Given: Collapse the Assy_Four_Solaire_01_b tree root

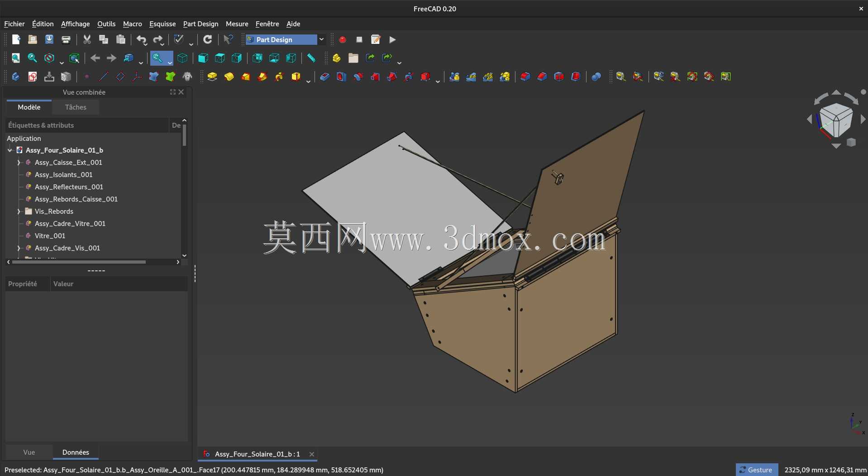Looking at the screenshot, I should tap(10, 150).
